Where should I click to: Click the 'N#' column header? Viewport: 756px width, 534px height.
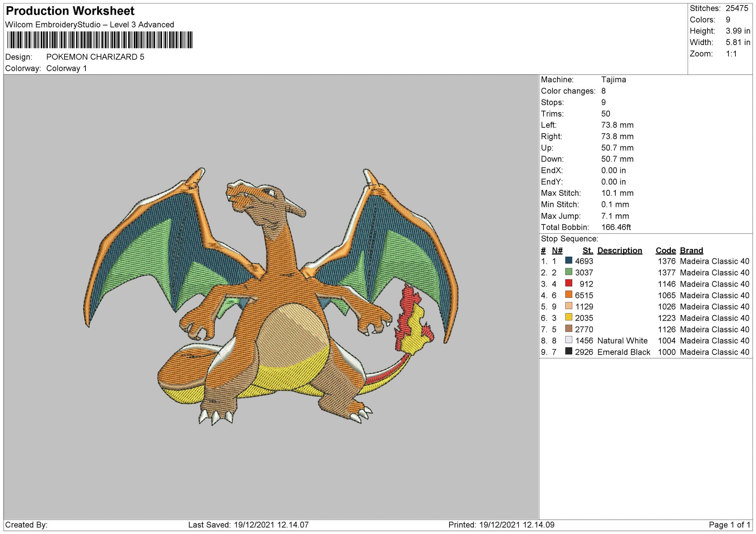[557, 250]
